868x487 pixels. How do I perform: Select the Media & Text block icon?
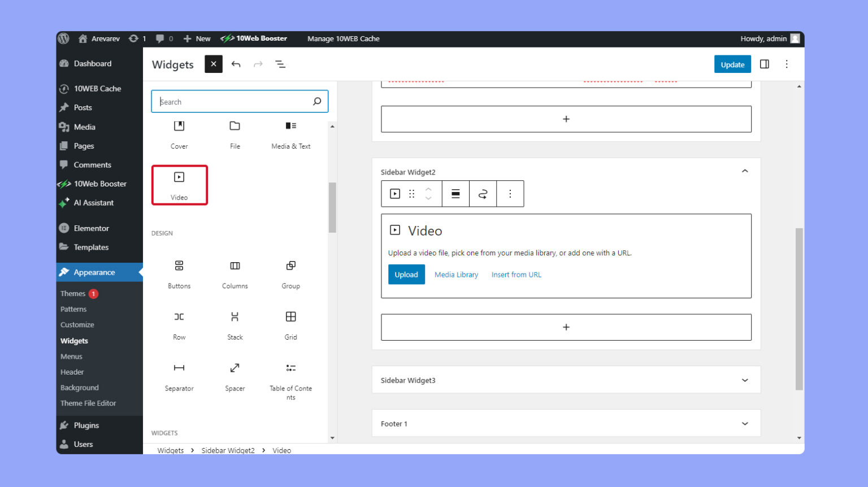(x=290, y=125)
